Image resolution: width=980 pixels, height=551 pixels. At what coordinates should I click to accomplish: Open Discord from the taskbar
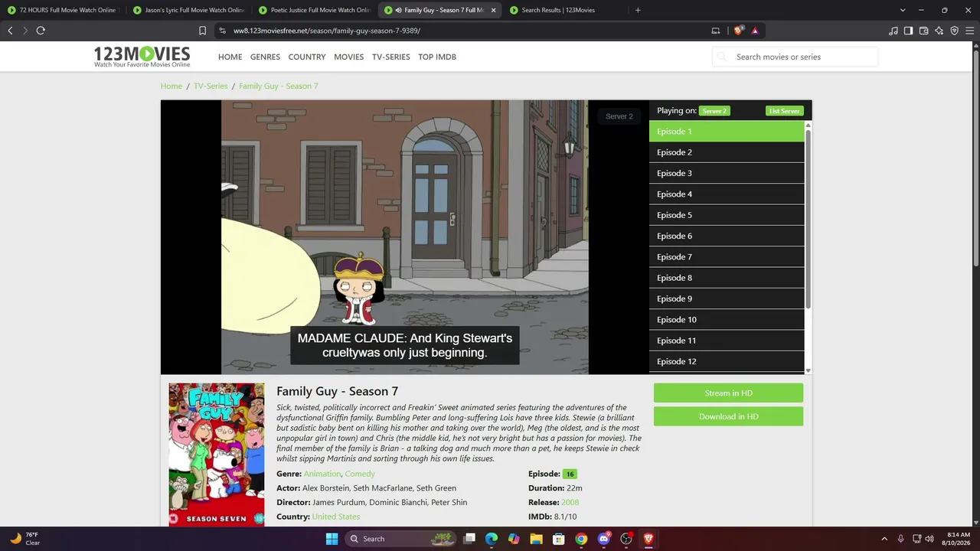pos(604,539)
